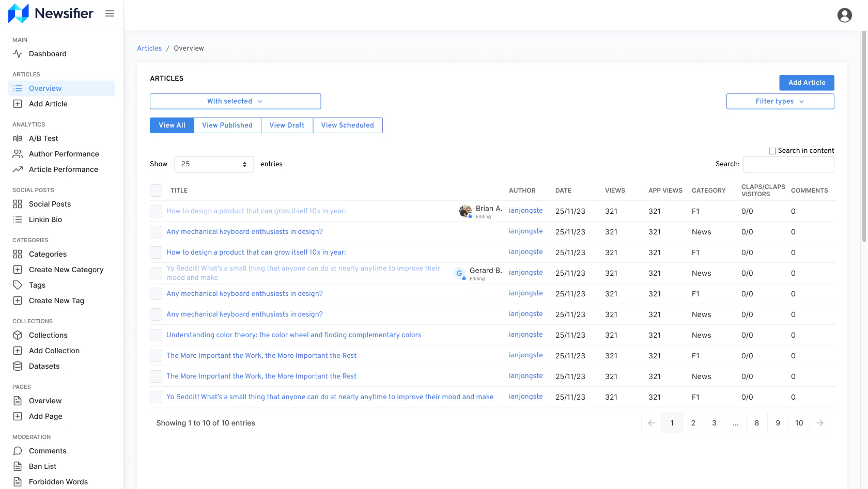Screen dimensions: 868x489
Task: Select the Tags icon in sidebar
Action: [x=17, y=285]
